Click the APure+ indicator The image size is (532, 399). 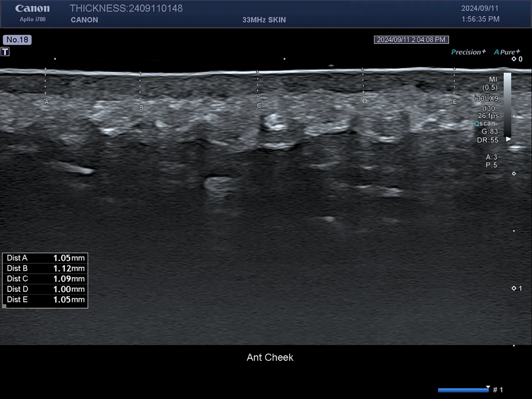(507, 52)
